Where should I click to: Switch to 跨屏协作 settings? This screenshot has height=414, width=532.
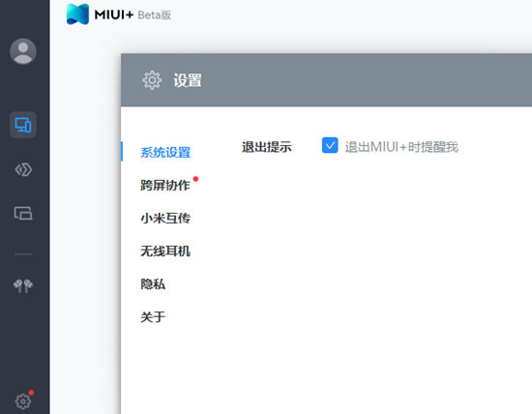coord(165,186)
